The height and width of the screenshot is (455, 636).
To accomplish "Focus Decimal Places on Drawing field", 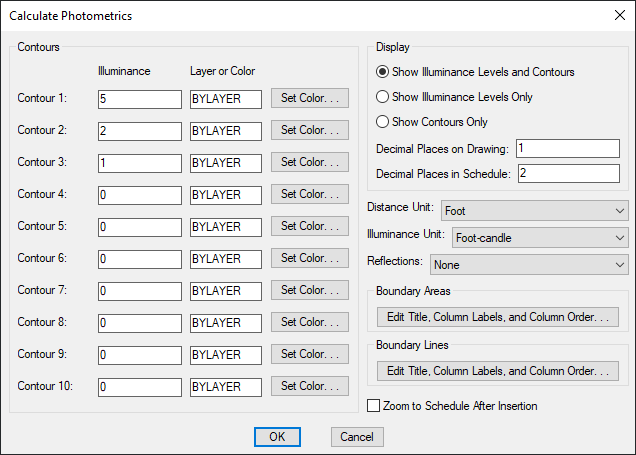I will click(567, 148).
